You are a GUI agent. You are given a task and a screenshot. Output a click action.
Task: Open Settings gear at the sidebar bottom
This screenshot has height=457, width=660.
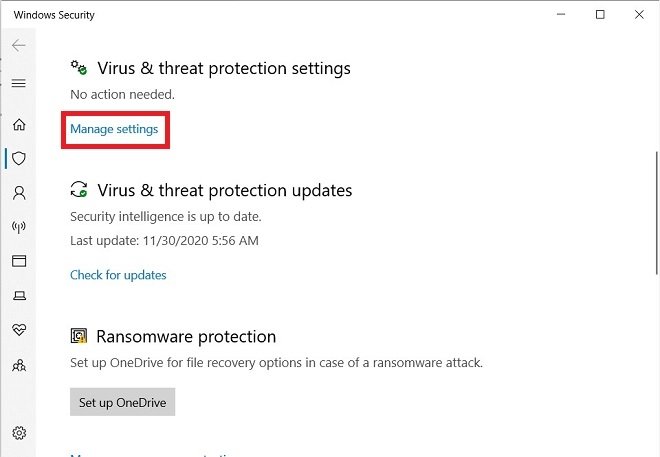coord(19,433)
